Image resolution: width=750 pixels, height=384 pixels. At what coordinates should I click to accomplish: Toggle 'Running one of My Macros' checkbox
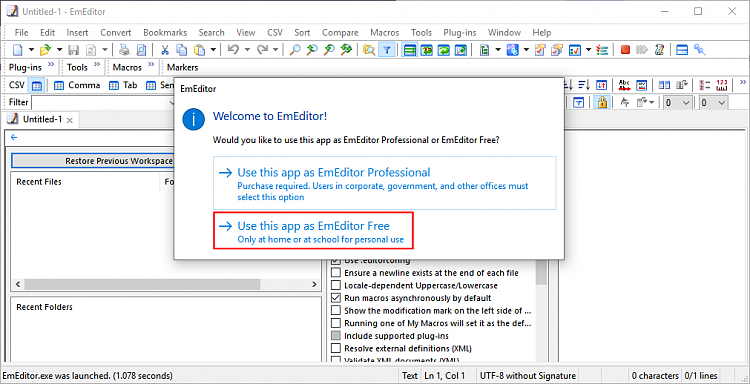[336, 323]
